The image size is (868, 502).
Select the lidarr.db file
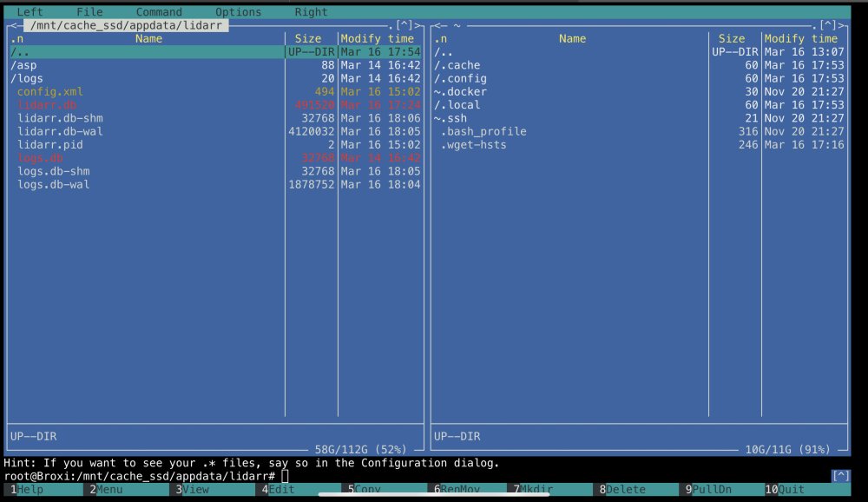tap(215, 105)
